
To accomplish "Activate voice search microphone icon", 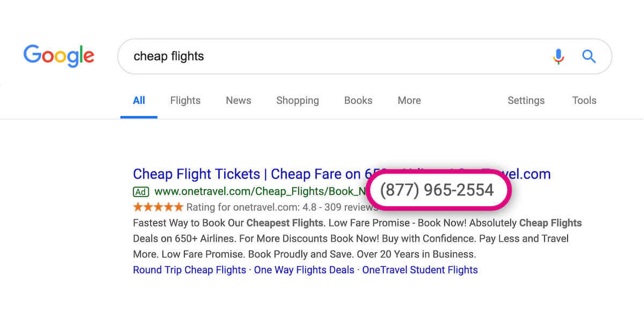I will [558, 56].
